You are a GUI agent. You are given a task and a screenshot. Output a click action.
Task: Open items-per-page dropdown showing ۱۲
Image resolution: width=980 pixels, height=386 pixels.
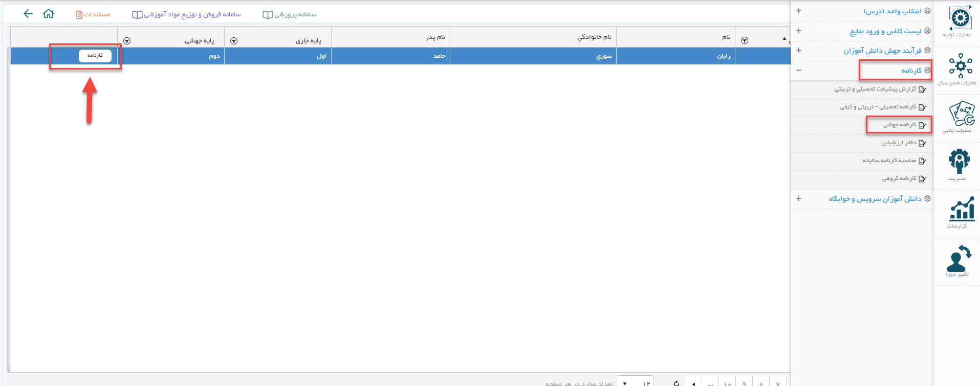tap(635, 383)
